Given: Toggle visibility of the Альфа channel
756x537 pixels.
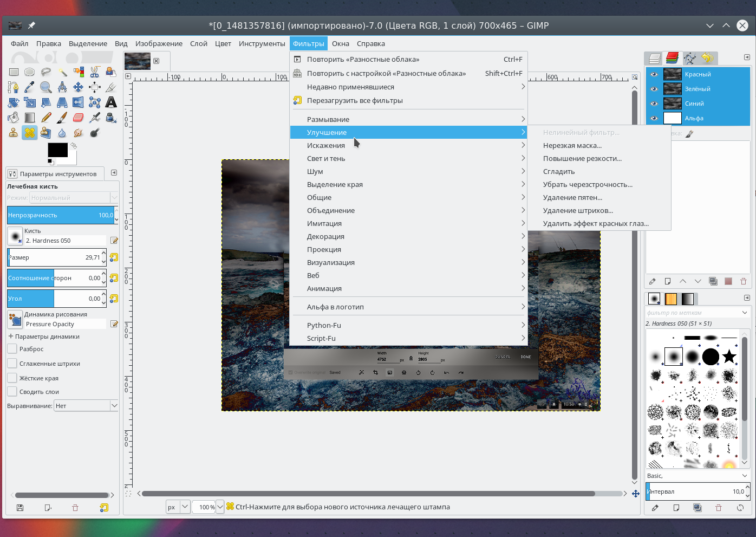Looking at the screenshot, I should (654, 118).
